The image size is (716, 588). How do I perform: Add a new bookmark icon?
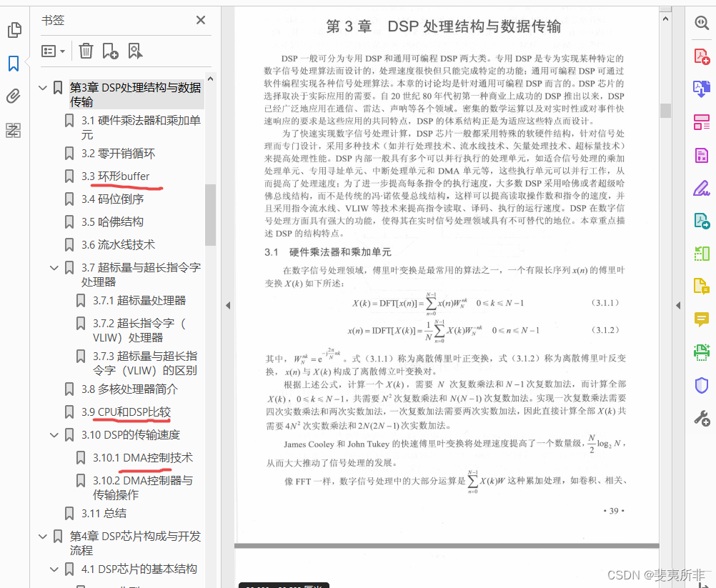tap(110, 51)
